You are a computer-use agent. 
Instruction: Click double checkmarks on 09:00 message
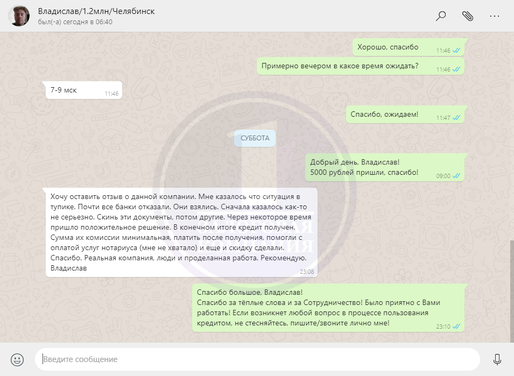click(x=456, y=176)
